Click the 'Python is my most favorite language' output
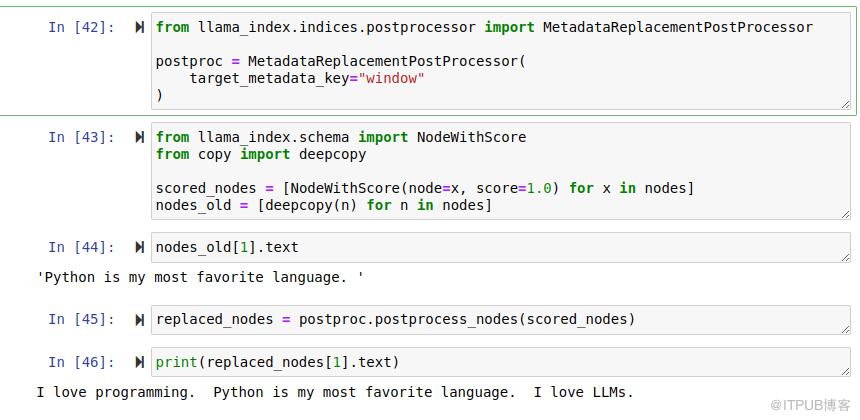The image size is (860, 420). coord(200,277)
